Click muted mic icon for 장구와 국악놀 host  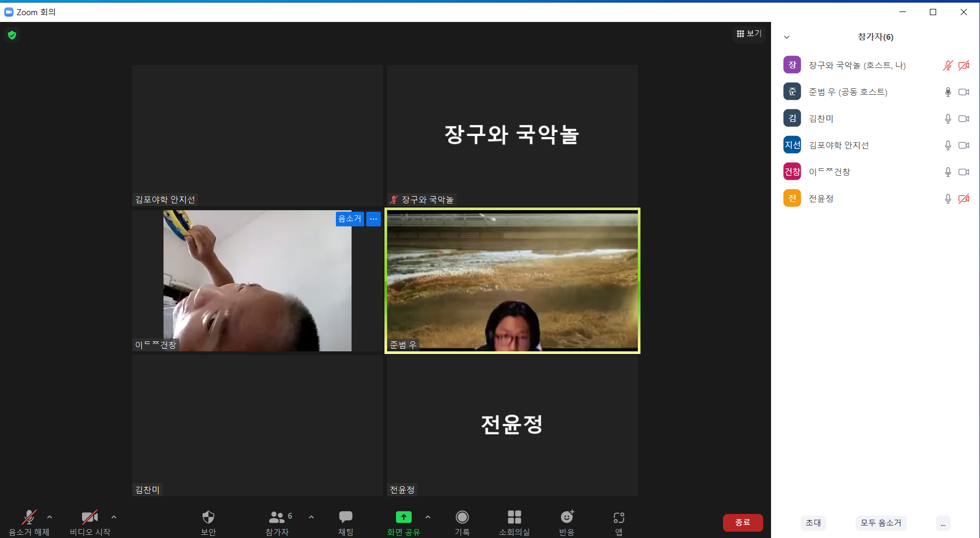(x=948, y=65)
